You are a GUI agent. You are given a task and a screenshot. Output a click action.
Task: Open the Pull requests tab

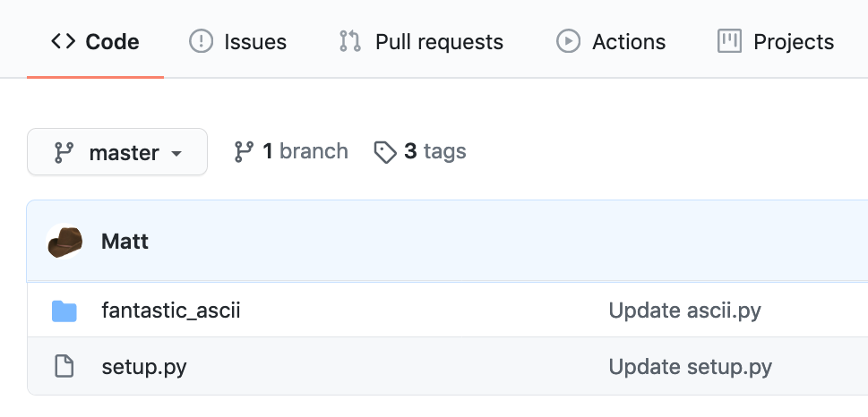click(439, 42)
